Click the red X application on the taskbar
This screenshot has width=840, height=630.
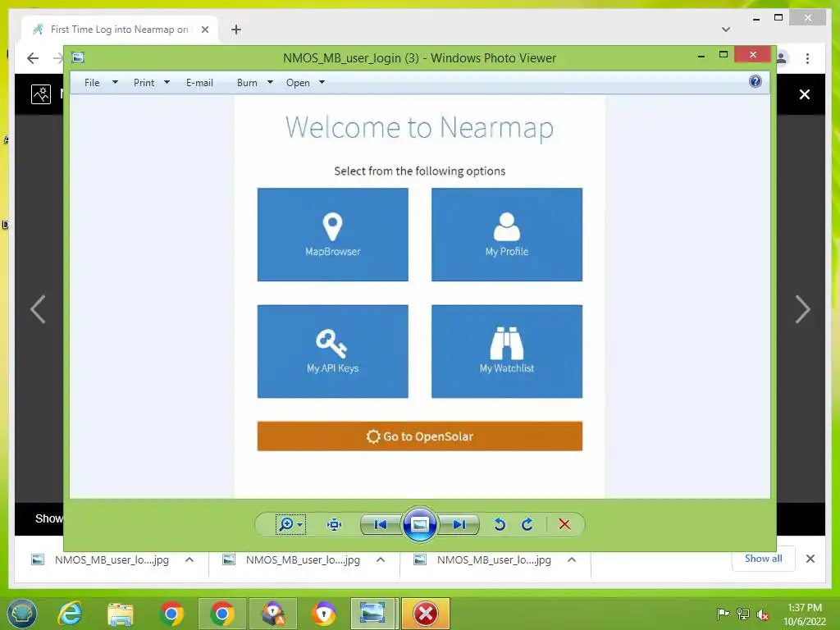click(426, 614)
